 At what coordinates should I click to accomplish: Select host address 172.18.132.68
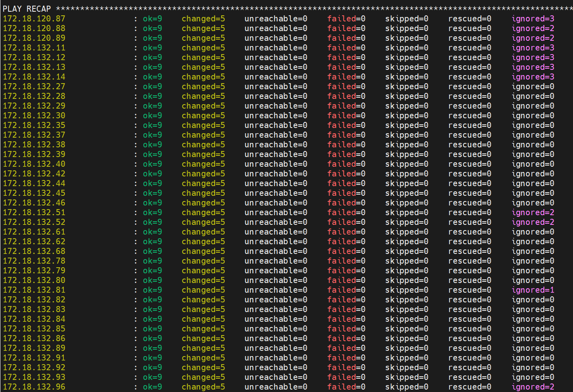point(34,251)
